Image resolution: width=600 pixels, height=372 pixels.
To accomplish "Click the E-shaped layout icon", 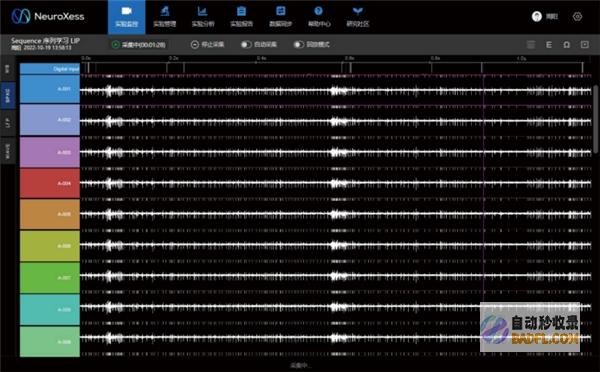I will pyautogui.click(x=549, y=45).
